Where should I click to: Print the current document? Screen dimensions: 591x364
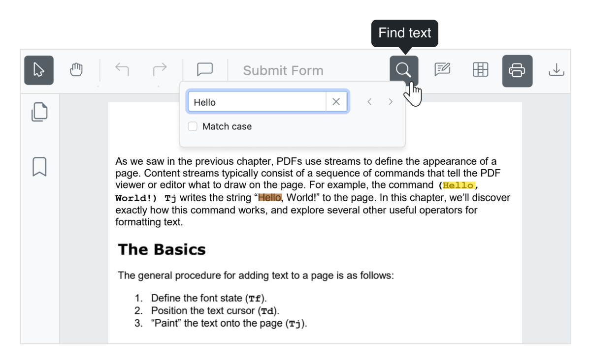pyautogui.click(x=517, y=70)
